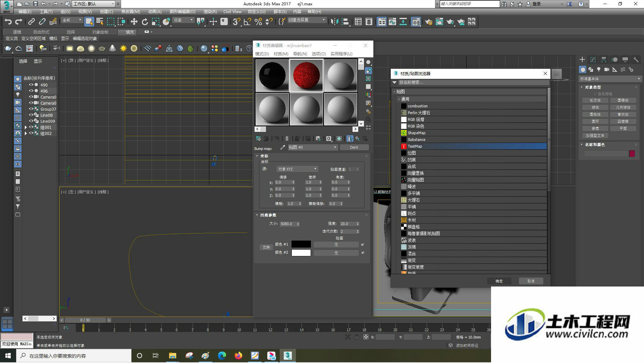
Task: Toggle the 颜色 #2 map checkbox
Action: click(x=363, y=253)
